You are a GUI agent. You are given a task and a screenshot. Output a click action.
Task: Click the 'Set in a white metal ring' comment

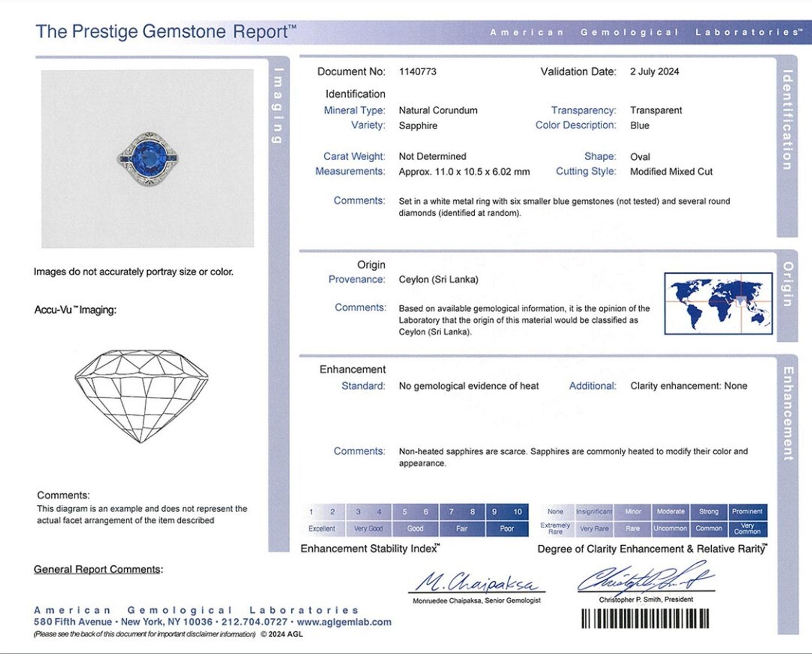565,207
